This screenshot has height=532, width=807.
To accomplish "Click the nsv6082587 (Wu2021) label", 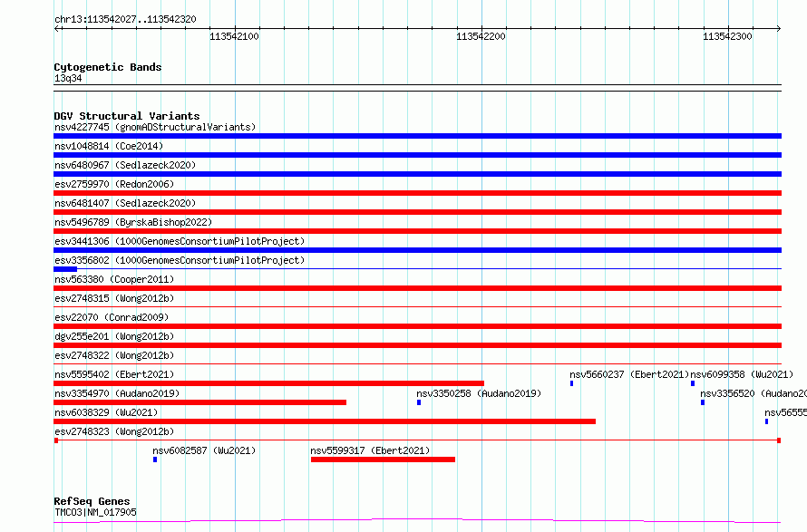I will [204, 450].
